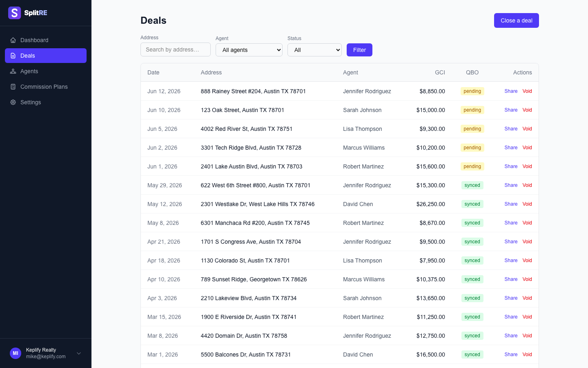
Task: Click the Filter button
Action: tap(359, 50)
